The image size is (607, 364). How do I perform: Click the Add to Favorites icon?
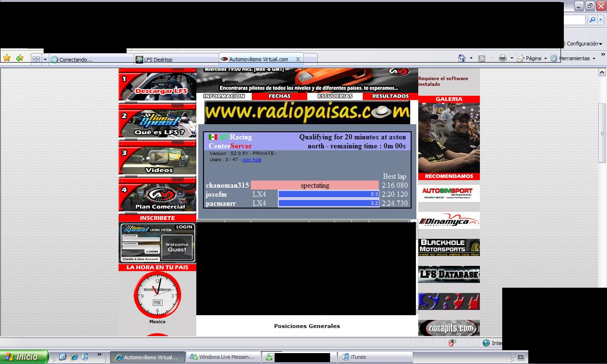[x=19, y=58]
